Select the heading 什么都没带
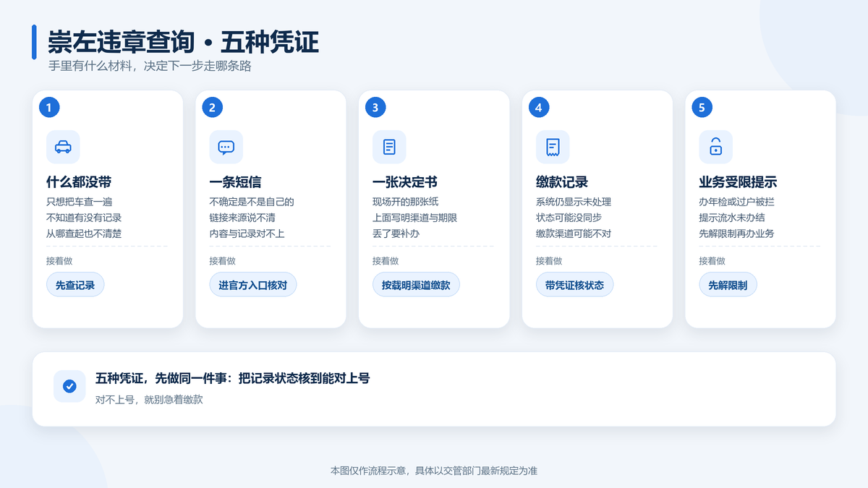This screenshot has width=868, height=488. coord(79,182)
